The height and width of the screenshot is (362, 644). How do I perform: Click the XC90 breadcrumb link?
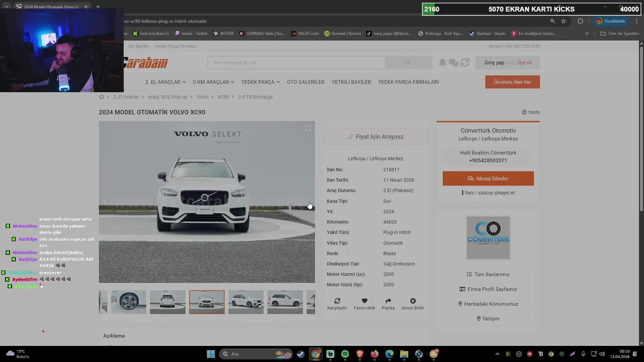(223, 97)
